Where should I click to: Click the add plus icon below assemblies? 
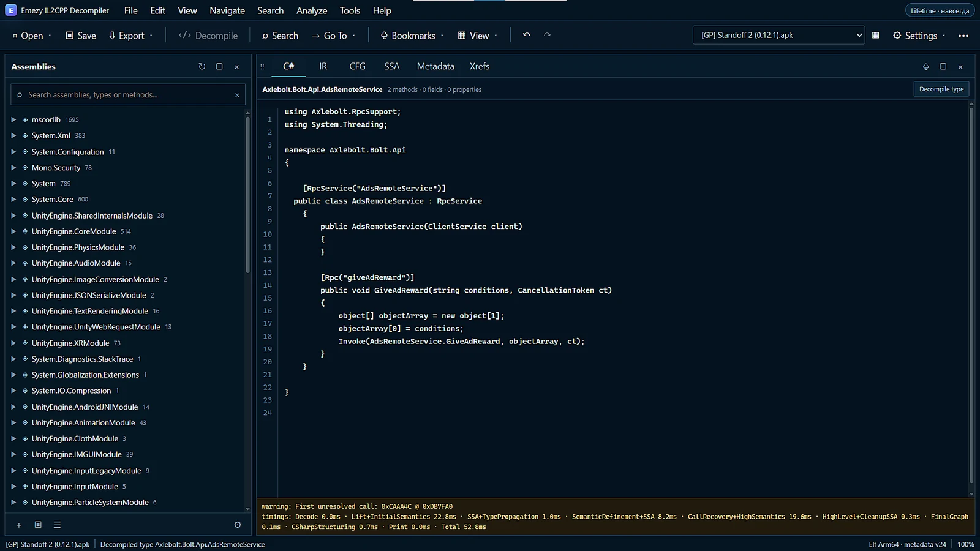19,525
